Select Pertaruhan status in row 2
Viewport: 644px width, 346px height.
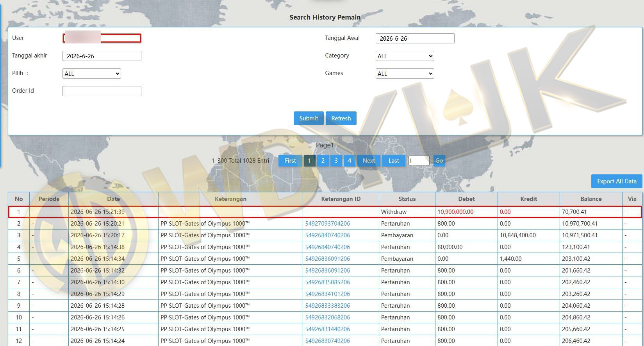coord(396,224)
